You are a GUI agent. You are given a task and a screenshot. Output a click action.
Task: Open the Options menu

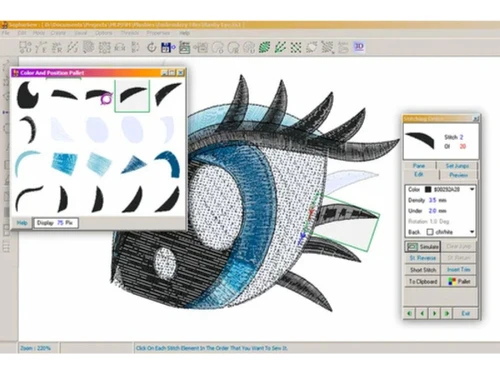click(x=103, y=33)
